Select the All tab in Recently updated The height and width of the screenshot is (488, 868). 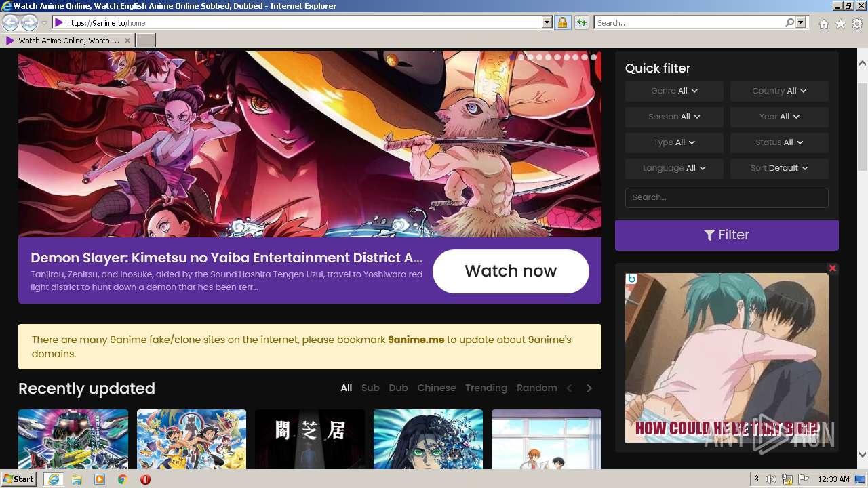347,388
